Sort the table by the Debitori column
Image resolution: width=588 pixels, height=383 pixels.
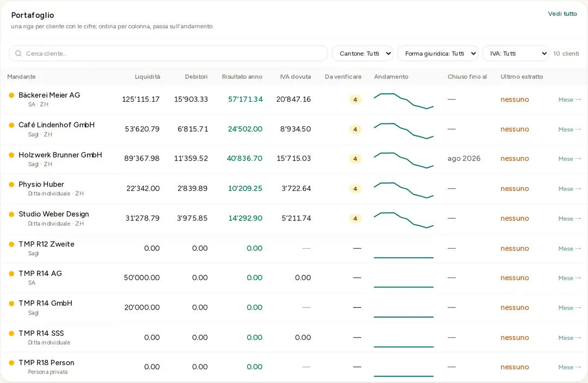click(x=196, y=77)
